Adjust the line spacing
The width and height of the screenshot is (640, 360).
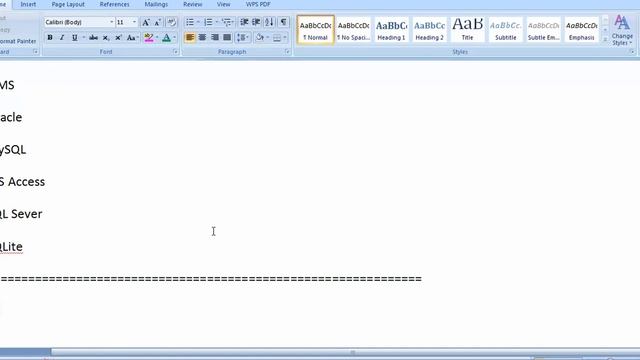click(242, 38)
